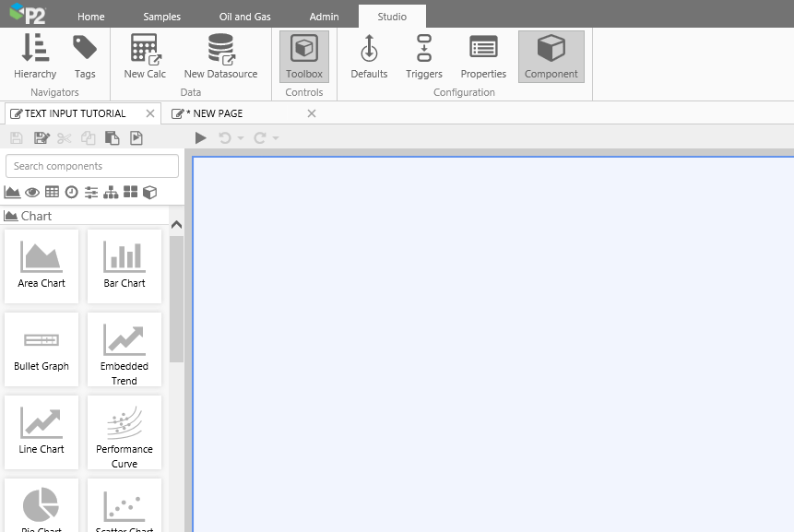This screenshot has width=794, height=532.
Task: Close the NEW PAGE tab
Action: [x=312, y=113]
